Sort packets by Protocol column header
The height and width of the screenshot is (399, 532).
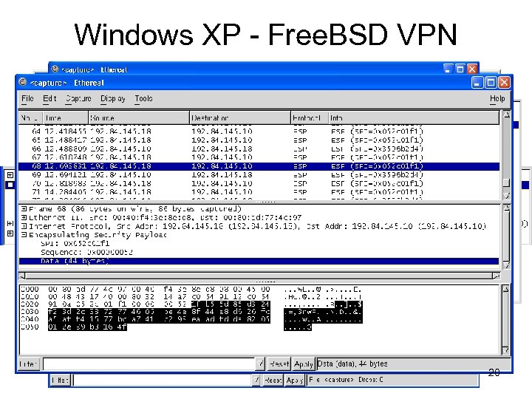[x=310, y=118]
